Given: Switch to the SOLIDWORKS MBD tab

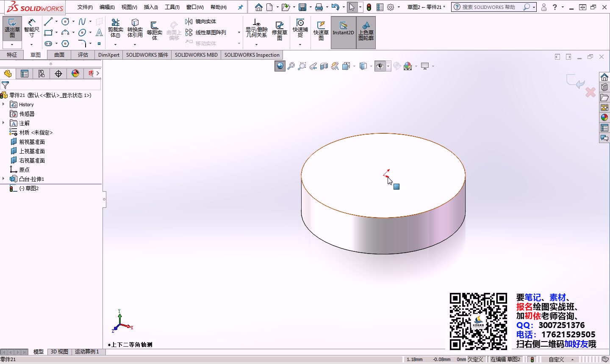Looking at the screenshot, I should click(196, 55).
